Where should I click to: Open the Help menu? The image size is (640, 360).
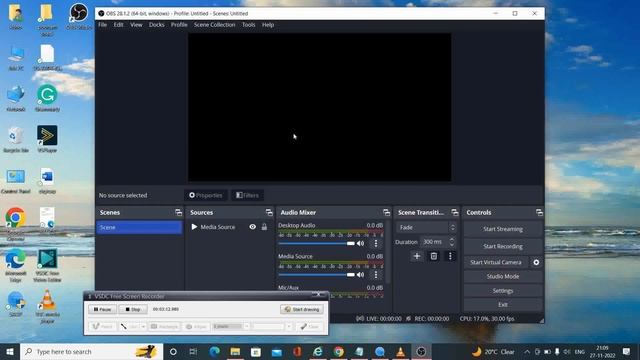coord(268,25)
